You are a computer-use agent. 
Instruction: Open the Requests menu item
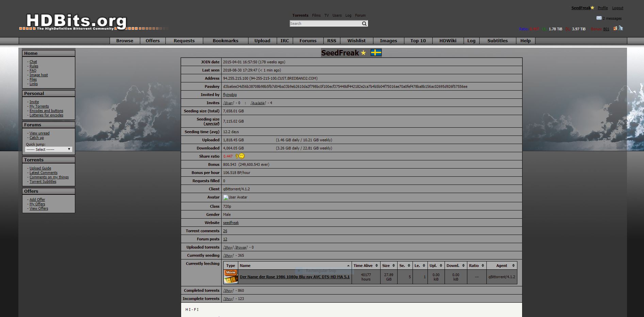(184, 41)
